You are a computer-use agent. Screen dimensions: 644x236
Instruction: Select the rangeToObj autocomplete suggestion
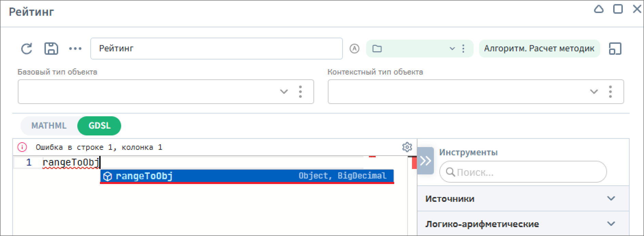[x=247, y=176]
